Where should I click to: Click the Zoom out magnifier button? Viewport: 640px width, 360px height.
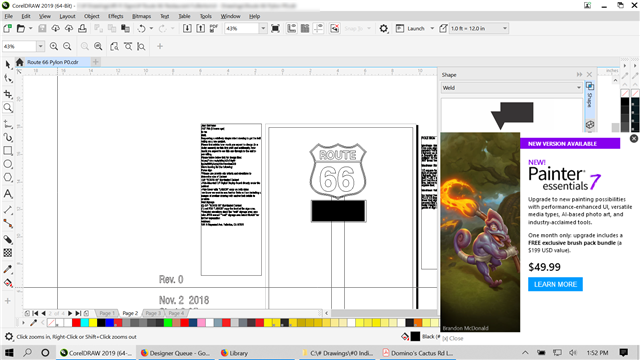[67, 47]
